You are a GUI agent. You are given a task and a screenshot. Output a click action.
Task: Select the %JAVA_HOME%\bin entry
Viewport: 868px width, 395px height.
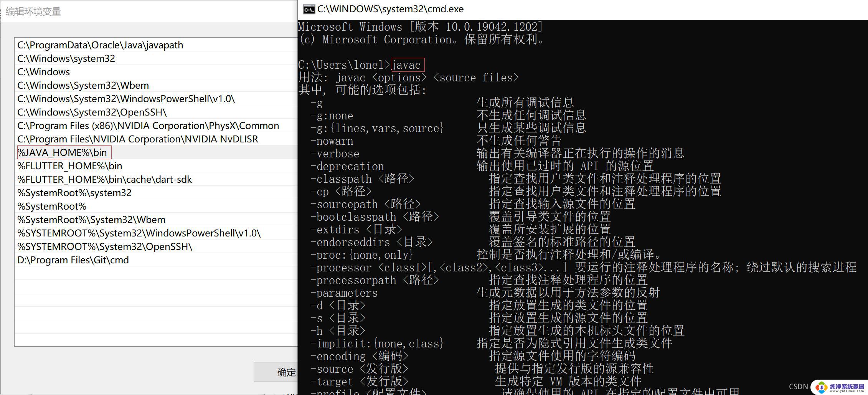click(x=156, y=152)
